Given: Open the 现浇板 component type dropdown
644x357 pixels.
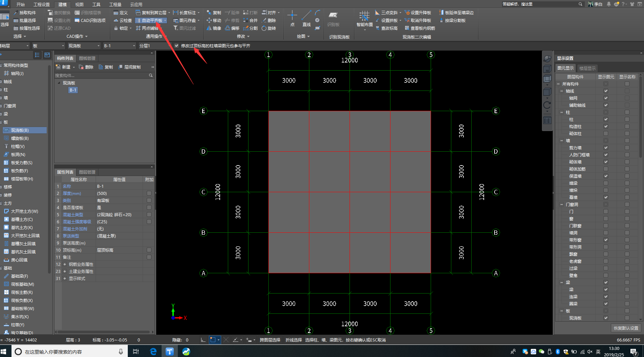Looking at the screenshot, I should 84,46.
